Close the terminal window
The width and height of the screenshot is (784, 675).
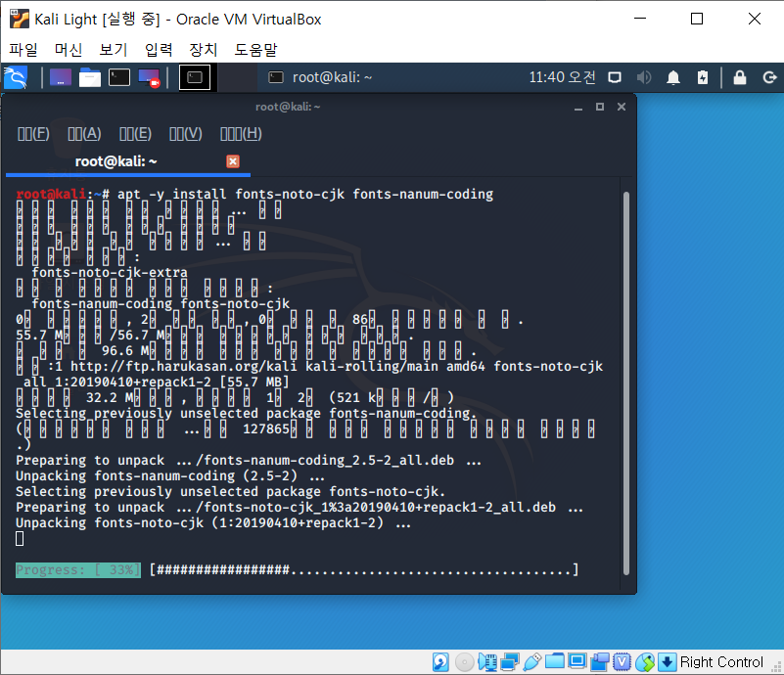tap(622, 107)
